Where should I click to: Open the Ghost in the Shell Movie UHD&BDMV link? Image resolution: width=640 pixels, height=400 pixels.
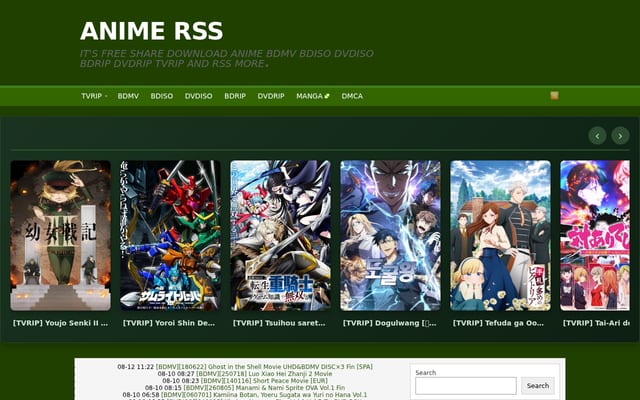(x=264, y=367)
